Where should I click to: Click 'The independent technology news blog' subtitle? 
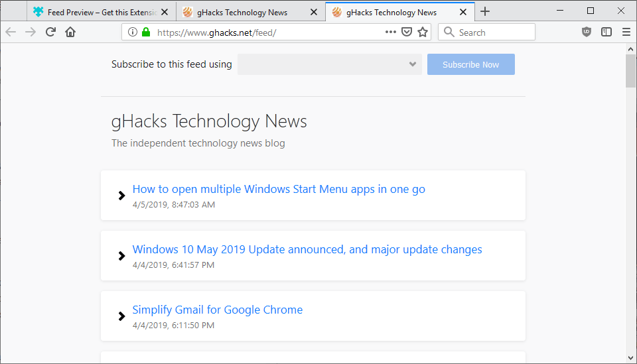click(x=198, y=143)
